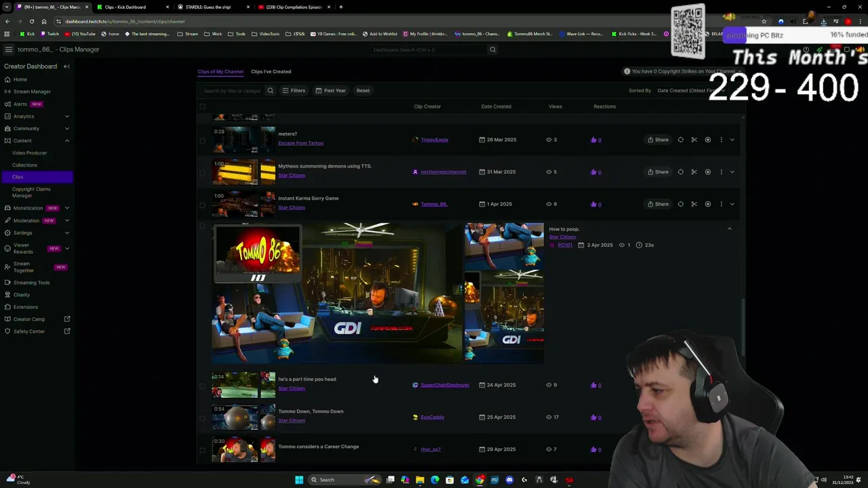Tick checkbox for Tommo considers a Career Change

click(x=202, y=450)
